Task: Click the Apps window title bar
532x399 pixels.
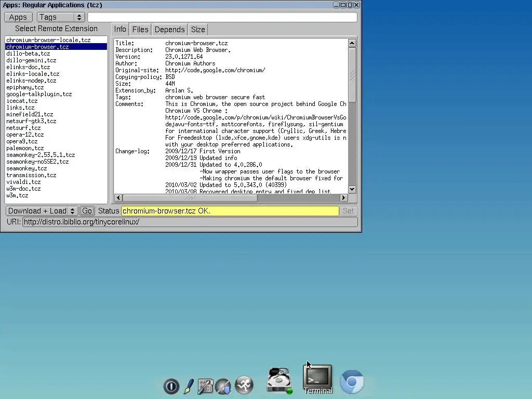Action: [166, 5]
